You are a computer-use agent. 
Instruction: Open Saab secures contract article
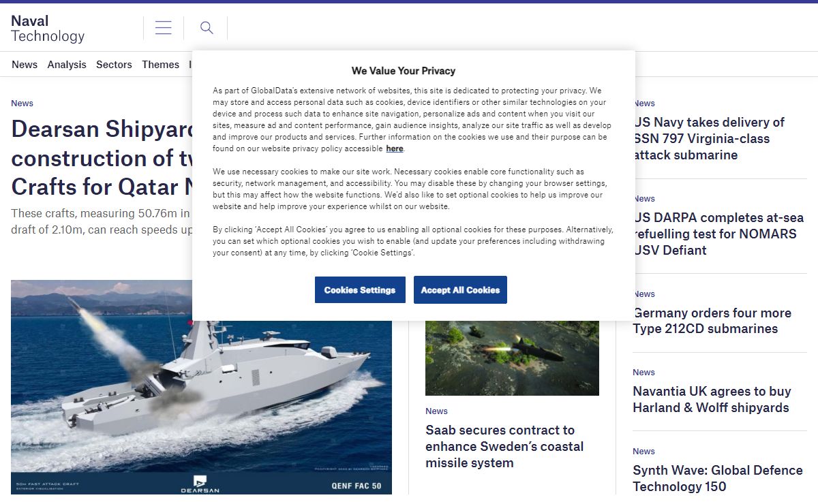[504, 447]
